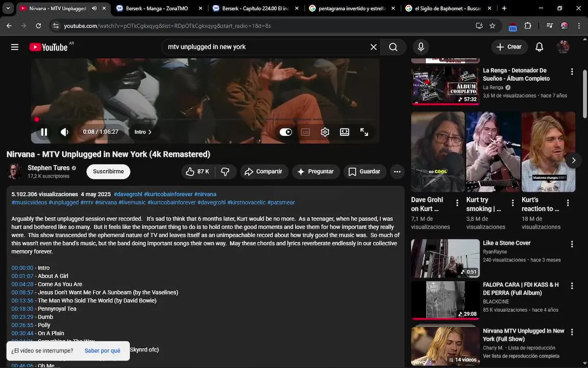Switch player to theater mode

click(344, 132)
